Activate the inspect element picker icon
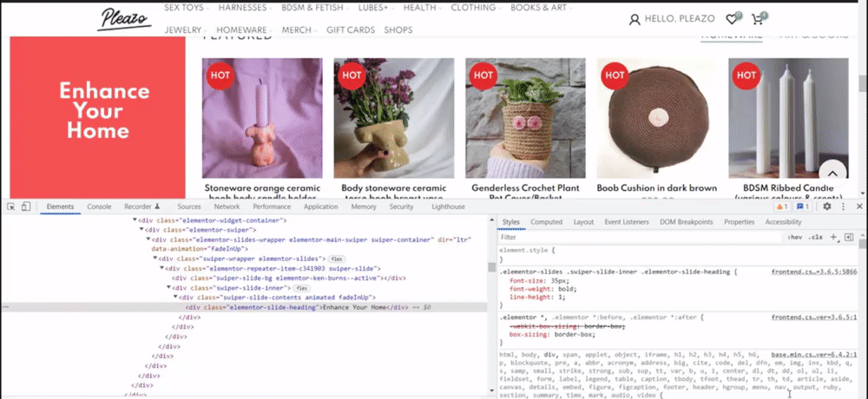This screenshot has height=399, width=868. pyautogui.click(x=11, y=206)
